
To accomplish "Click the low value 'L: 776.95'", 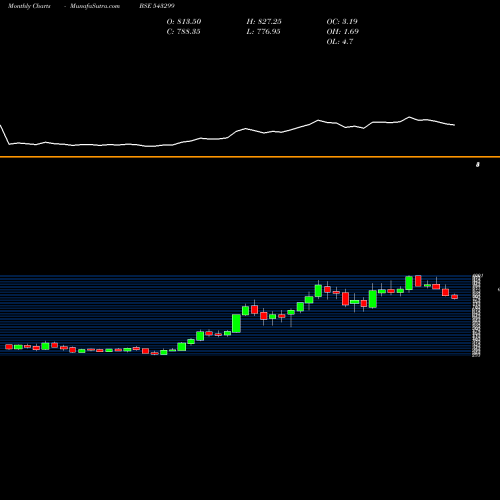I will (263, 31).
